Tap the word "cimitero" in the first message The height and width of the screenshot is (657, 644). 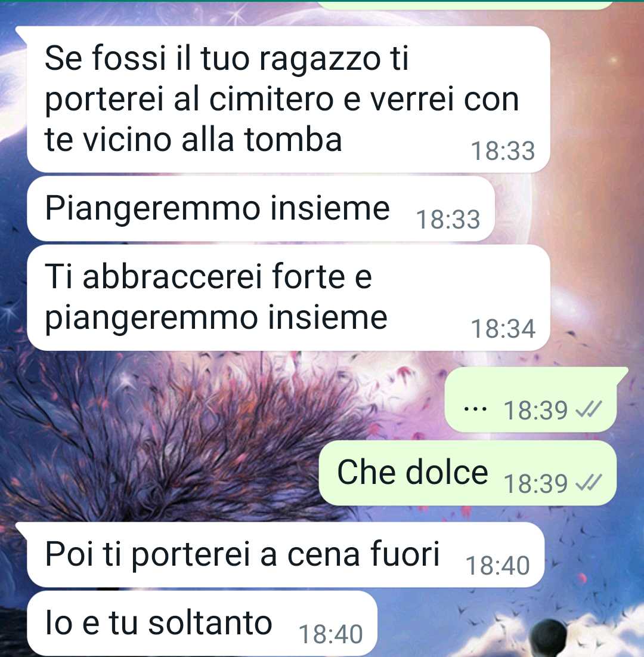coord(271,99)
